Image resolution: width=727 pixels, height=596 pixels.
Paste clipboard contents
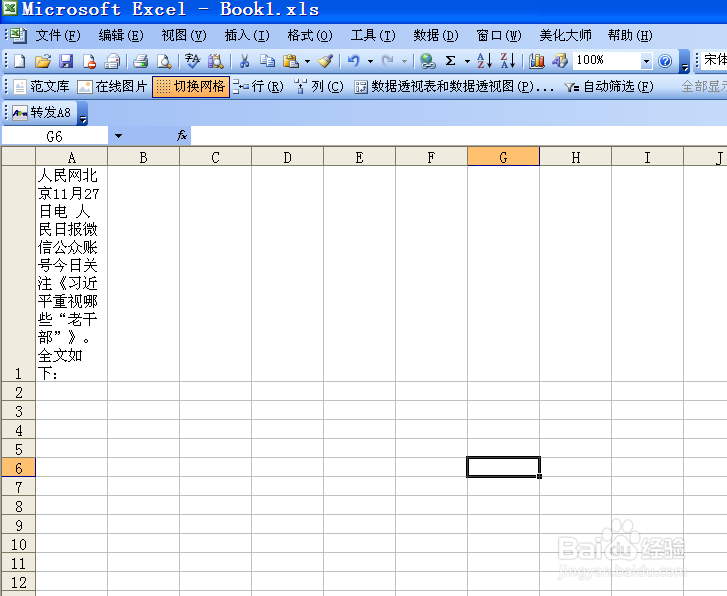(x=291, y=61)
